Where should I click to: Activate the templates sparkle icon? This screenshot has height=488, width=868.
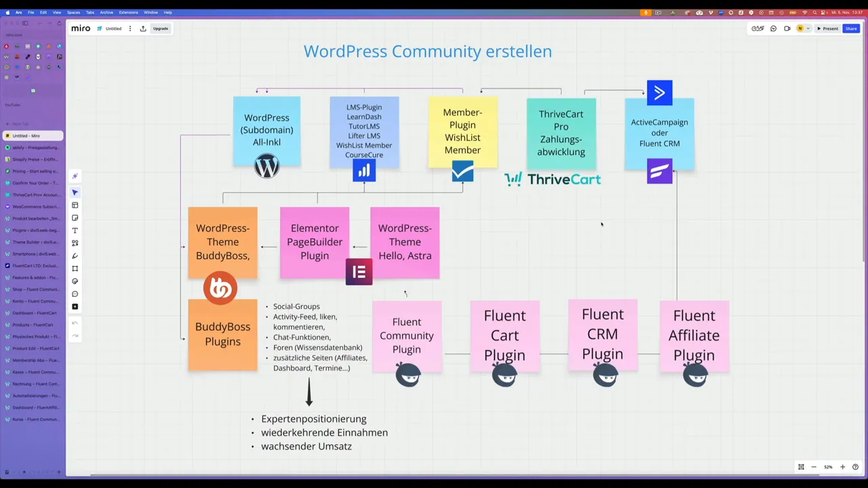[75, 177]
